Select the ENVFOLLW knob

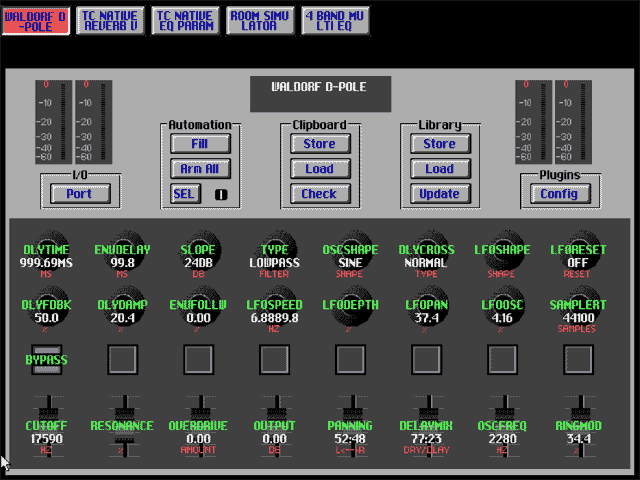coord(199,305)
